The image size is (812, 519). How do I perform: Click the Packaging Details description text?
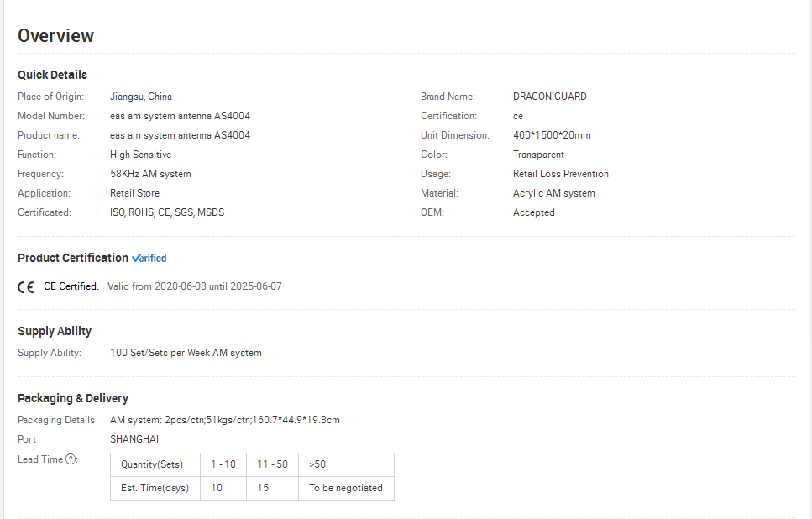[x=225, y=420]
